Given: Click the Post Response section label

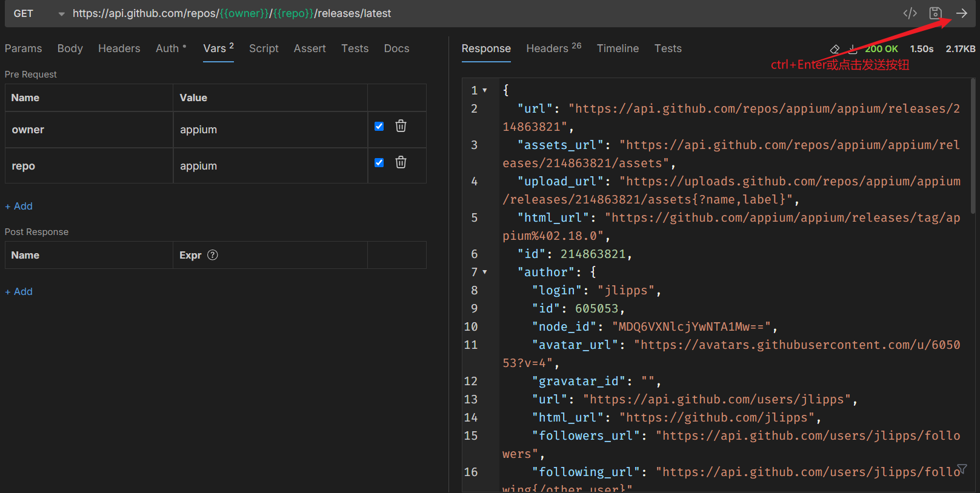Looking at the screenshot, I should click(x=36, y=232).
